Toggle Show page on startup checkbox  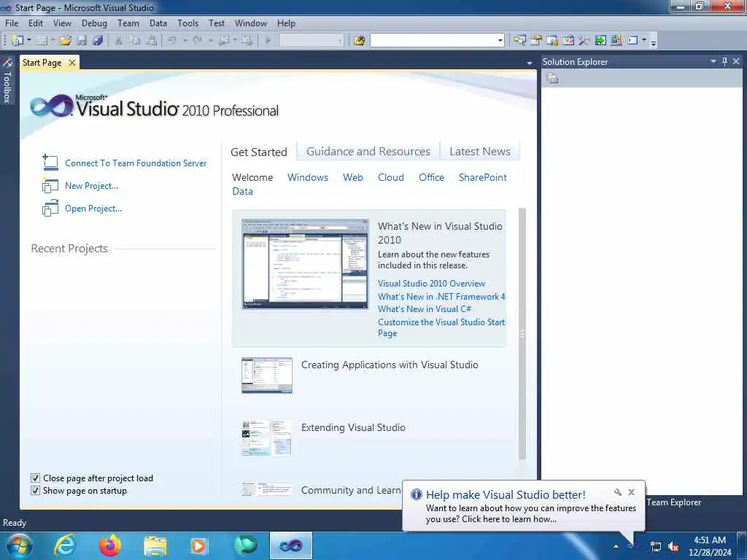point(35,491)
